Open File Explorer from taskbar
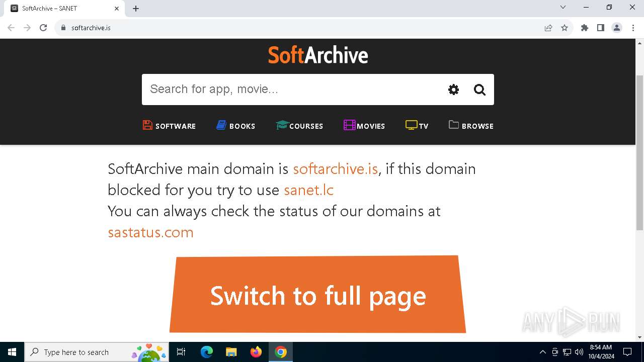 click(231, 352)
